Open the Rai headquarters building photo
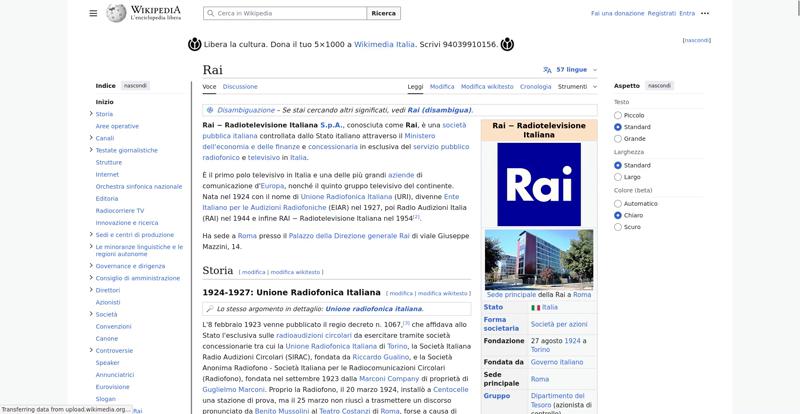Image resolution: width=800 pixels, height=414 pixels. click(x=539, y=259)
